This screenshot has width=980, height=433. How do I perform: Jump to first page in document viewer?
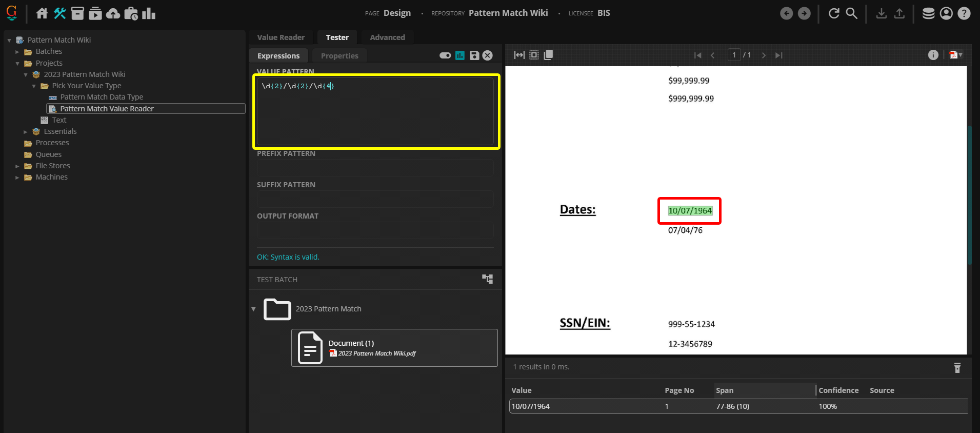pyautogui.click(x=697, y=55)
